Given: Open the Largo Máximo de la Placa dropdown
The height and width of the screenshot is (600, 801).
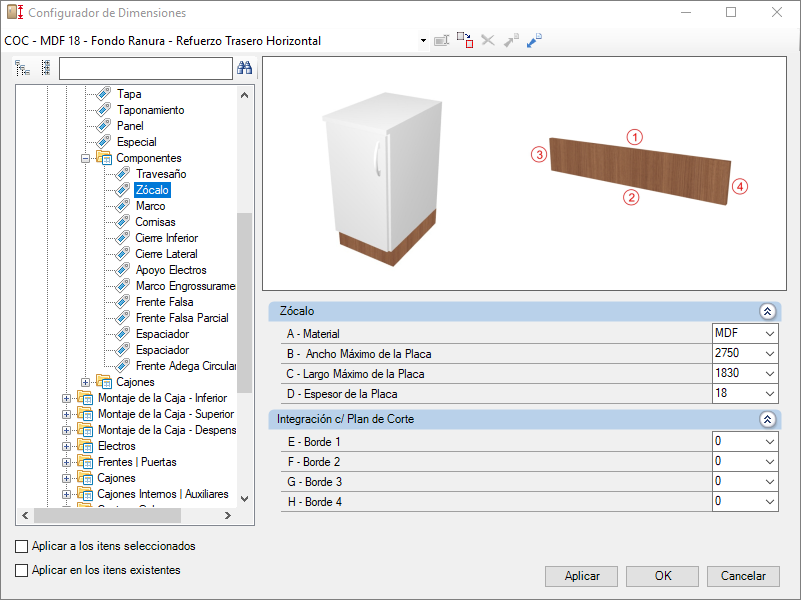Looking at the screenshot, I should 770,374.
